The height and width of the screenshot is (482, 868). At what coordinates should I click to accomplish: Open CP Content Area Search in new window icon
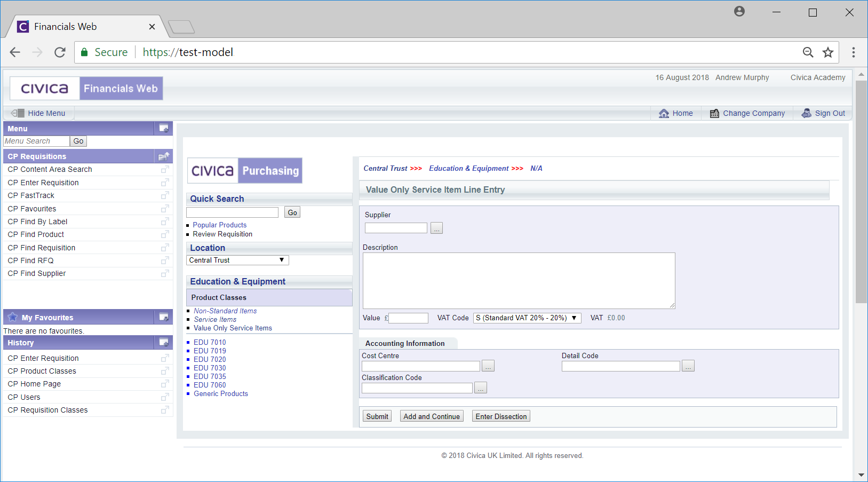coord(165,169)
